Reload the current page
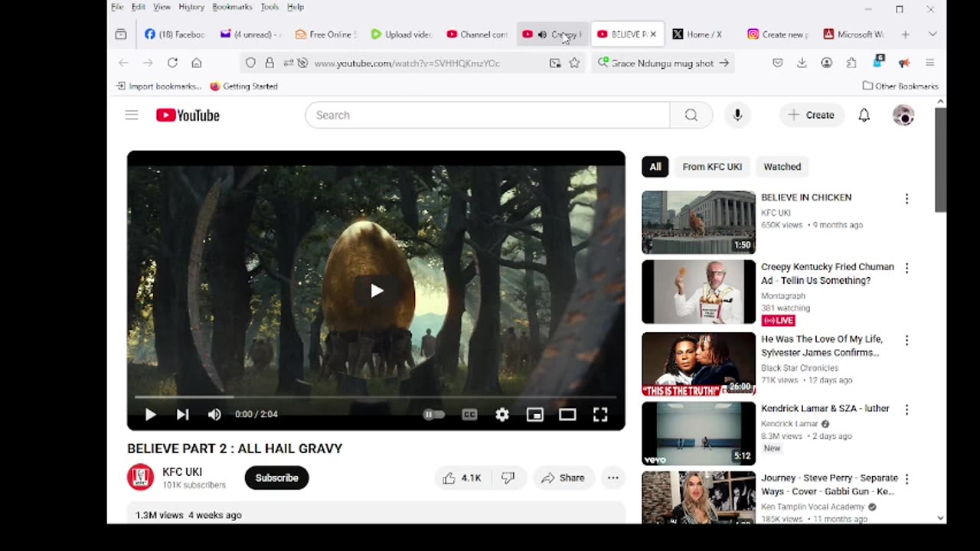 point(172,63)
